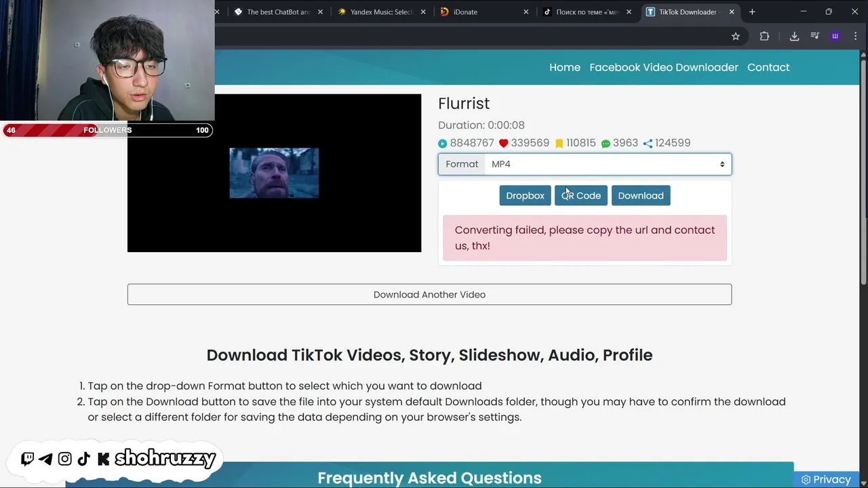This screenshot has height=488, width=868.
Task: Expand the Format MP4 dropdown
Action: [x=608, y=164]
